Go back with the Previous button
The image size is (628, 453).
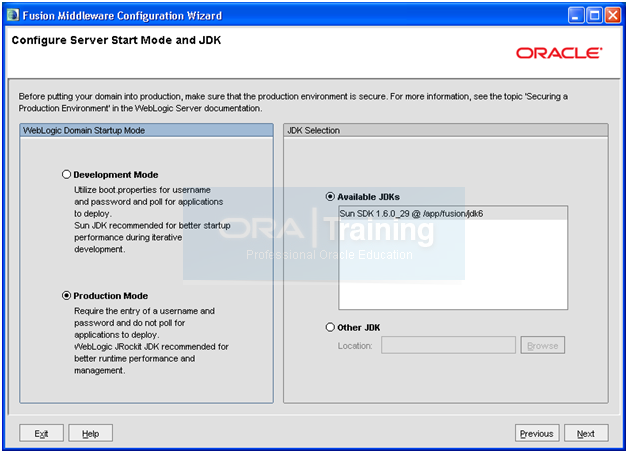click(x=537, y=433)
